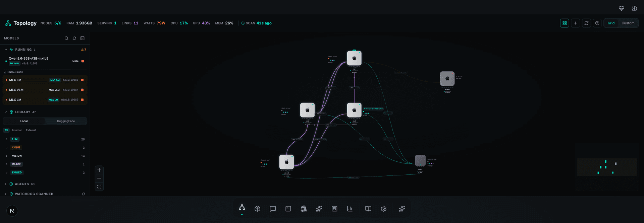Filter library by Internal
Viewport: 644px width, 223px height.
(x=17, y=130)
